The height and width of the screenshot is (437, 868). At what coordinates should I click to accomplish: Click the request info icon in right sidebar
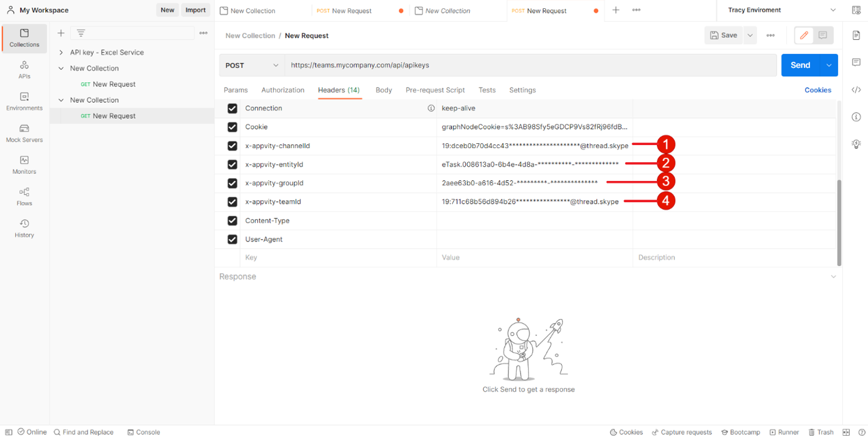856,117
